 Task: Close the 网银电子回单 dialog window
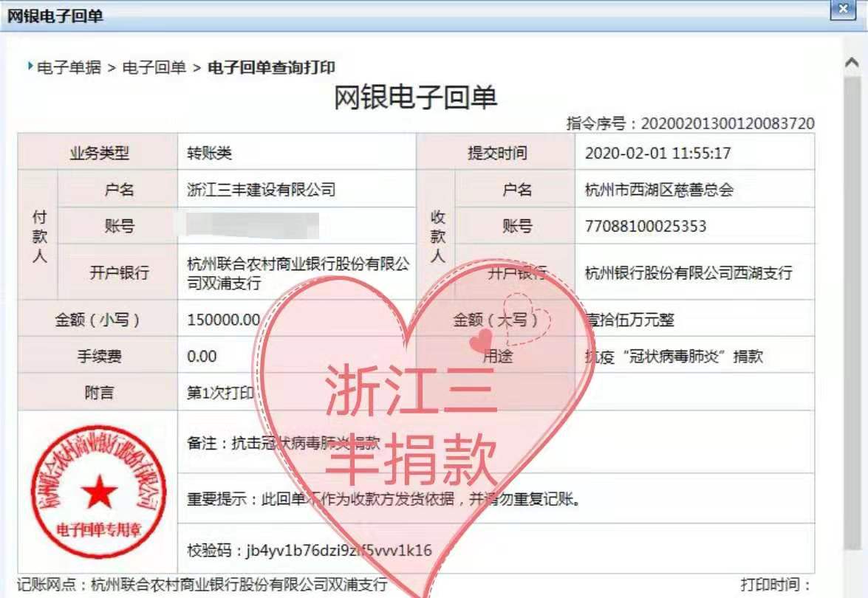842,10
